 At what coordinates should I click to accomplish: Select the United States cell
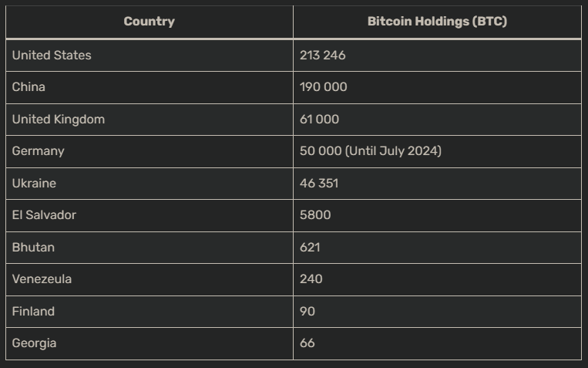pos(52,56)
